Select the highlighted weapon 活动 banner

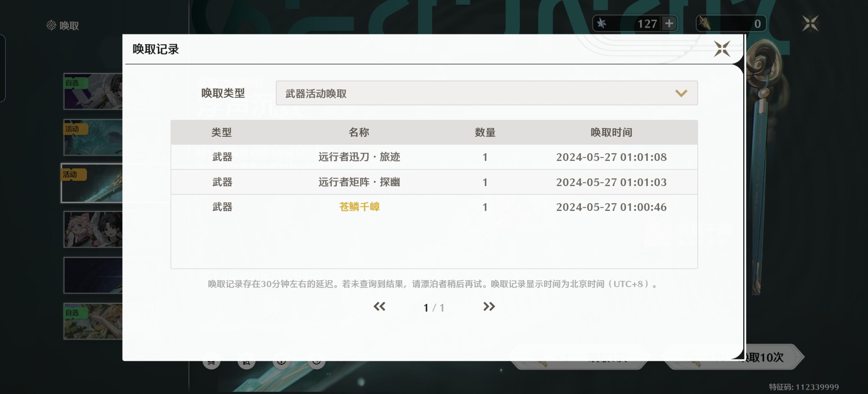tap(92, 183)
